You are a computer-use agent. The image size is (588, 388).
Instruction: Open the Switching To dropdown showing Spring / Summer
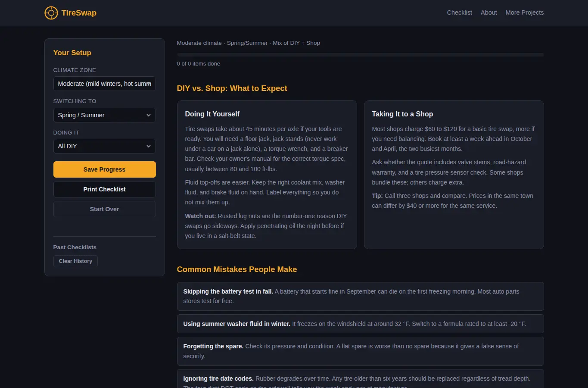point(104,115)
